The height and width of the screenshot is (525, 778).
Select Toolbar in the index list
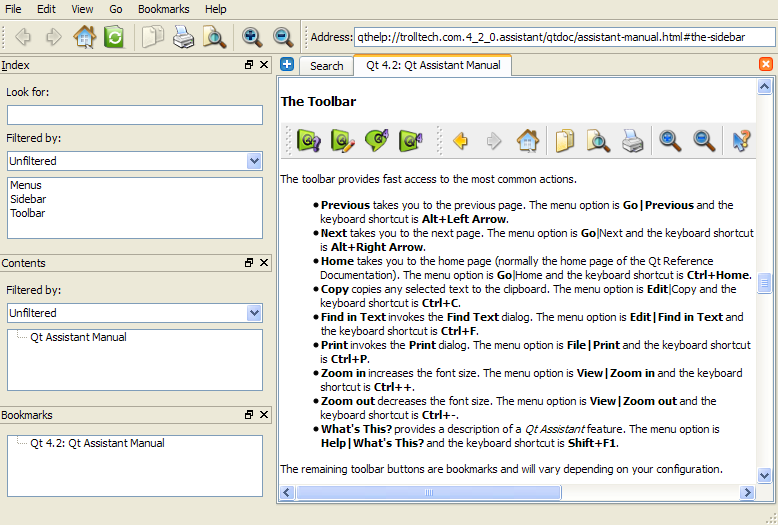pyautogui.click(x=28, y=213)
